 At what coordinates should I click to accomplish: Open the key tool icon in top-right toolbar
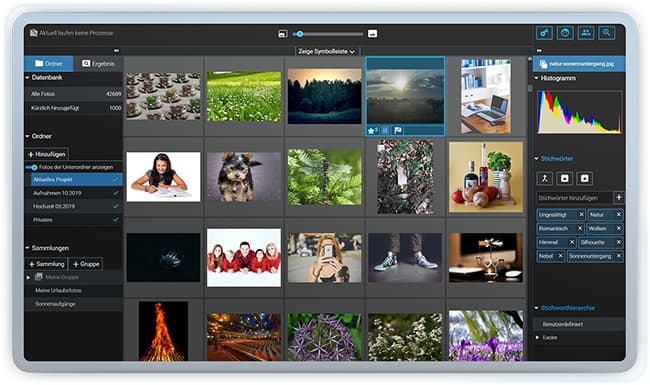click(544, 33)
